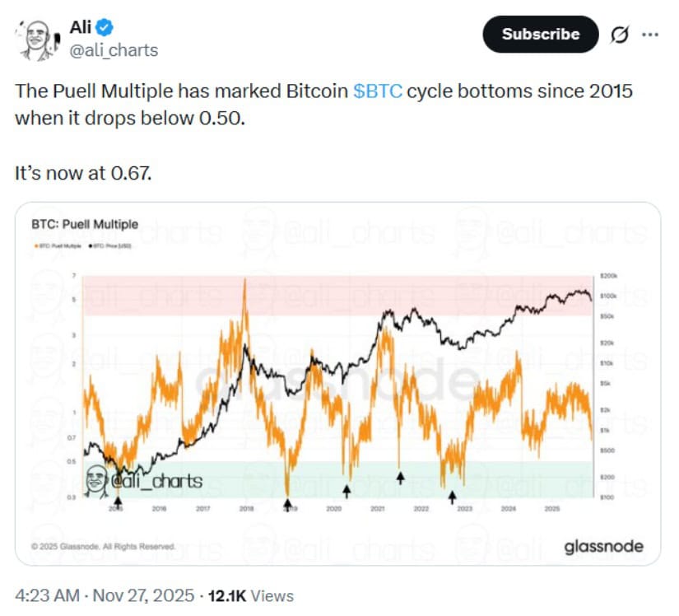The height and width of the screenshot is (616, 679).
Task: Click the glassnode logo in chart corner
Action: (603, 546)
